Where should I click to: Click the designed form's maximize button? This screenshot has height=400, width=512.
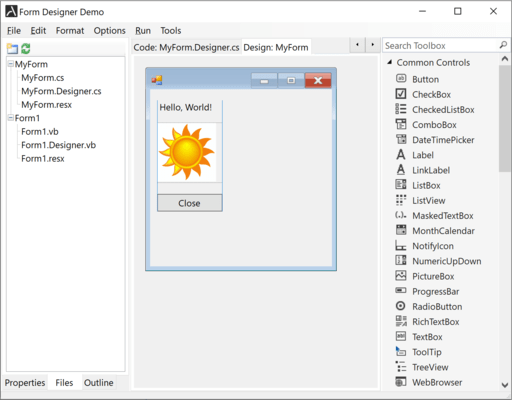[x=291, y=80]
